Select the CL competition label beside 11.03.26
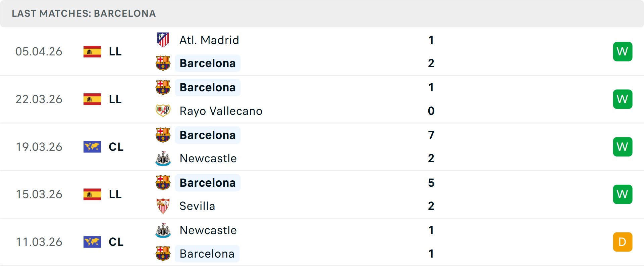The width and height of the screenshot is (644, 266). point(116,242)
